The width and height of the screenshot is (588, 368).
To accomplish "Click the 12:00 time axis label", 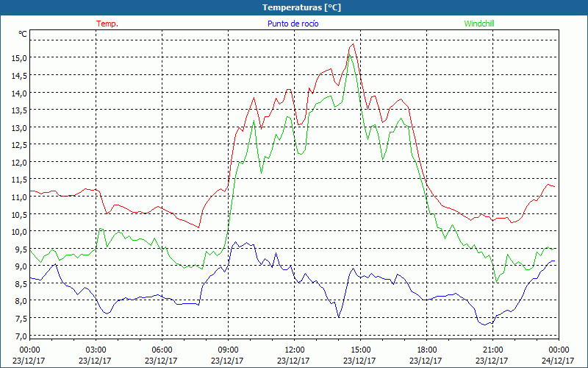I will (x=295, y=350).
